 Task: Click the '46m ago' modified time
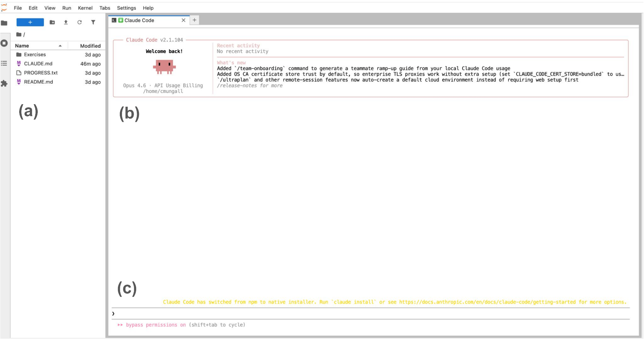click(91, 64)
